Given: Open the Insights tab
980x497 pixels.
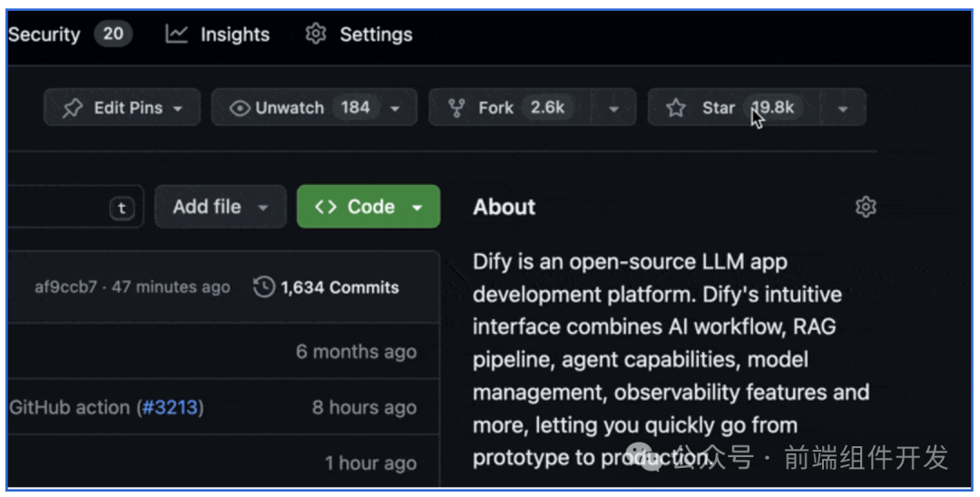Looking at the screenshot, I should [x=218, y=34].
